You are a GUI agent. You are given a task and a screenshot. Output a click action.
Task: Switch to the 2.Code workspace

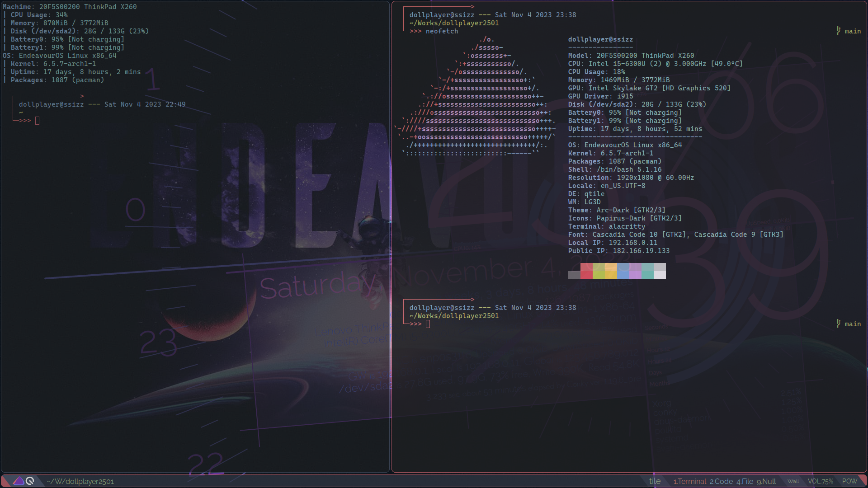(x=721, y=481)
